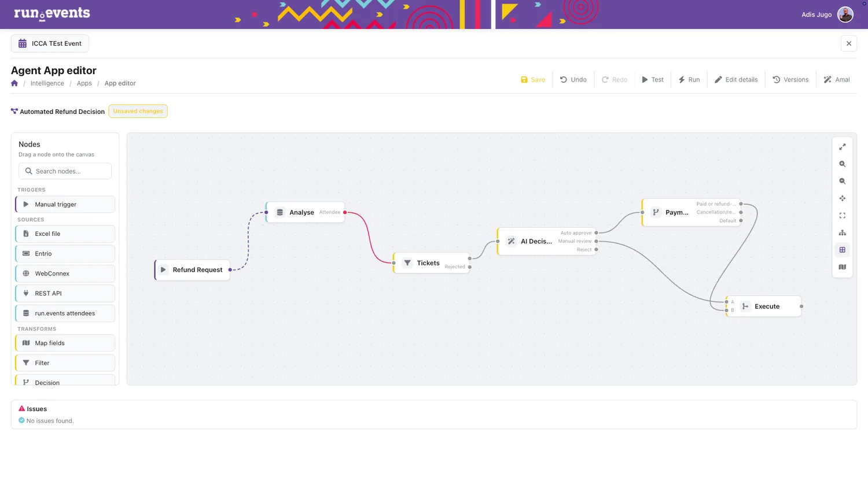Click the Payment Default output port

(741, 221)
